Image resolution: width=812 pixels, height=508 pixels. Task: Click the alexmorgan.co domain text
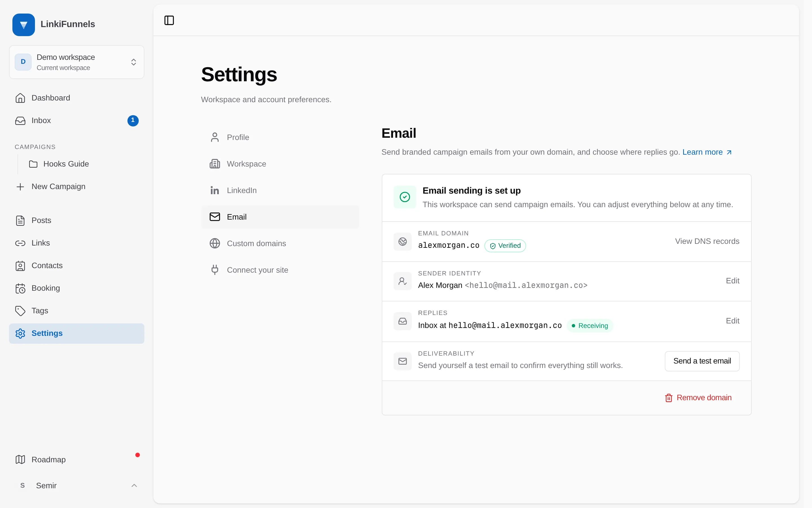(449, 246)
